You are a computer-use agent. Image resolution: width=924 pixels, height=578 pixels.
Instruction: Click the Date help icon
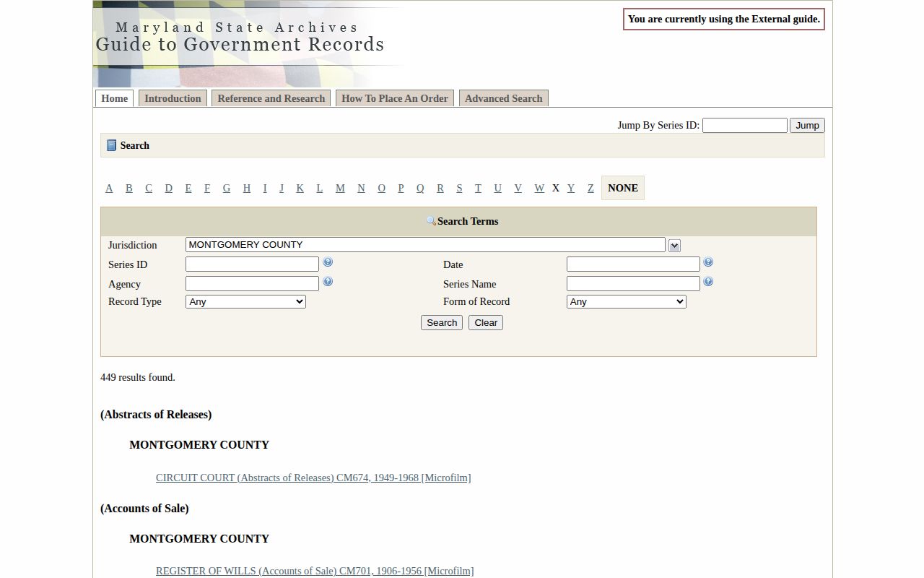click(708, 262)
